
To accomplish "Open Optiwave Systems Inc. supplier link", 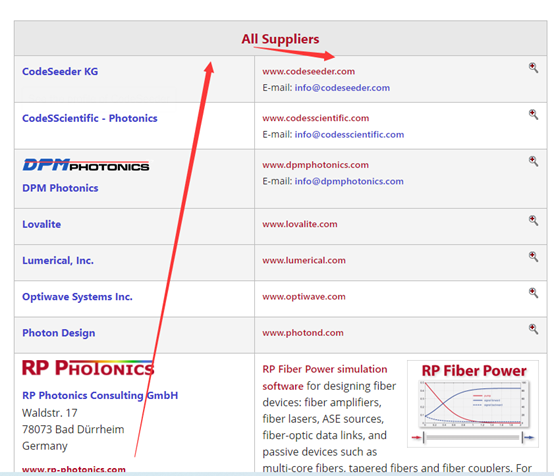I will point(77,297).
